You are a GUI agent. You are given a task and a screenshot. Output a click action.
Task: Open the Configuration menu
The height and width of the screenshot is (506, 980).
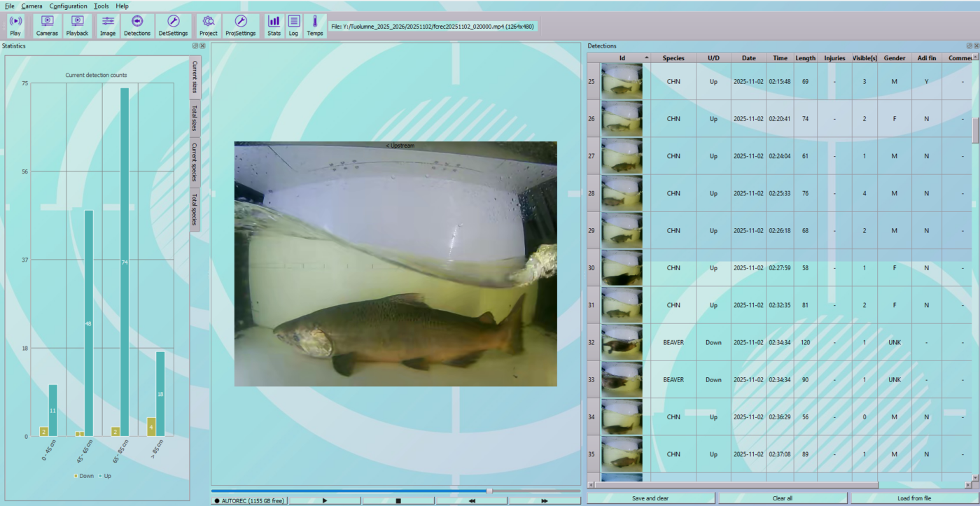(x=68, y=6)
